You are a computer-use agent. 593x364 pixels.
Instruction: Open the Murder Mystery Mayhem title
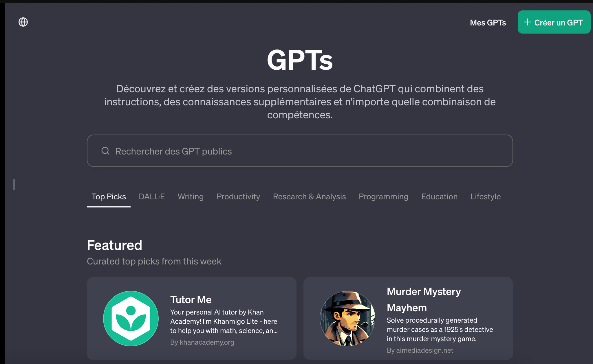[424, 300]
